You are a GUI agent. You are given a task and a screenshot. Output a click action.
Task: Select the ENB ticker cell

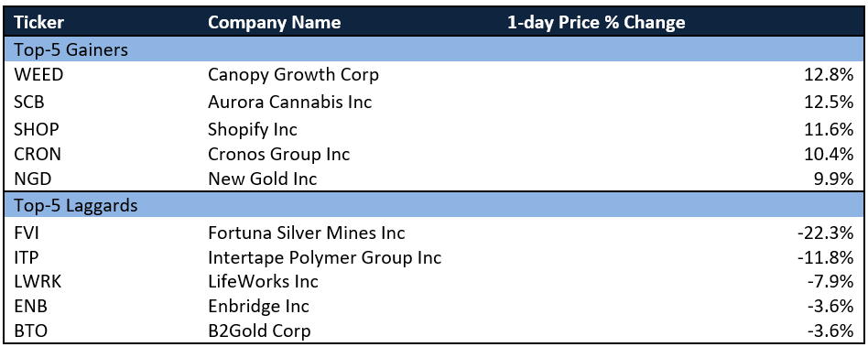(30, 306)
